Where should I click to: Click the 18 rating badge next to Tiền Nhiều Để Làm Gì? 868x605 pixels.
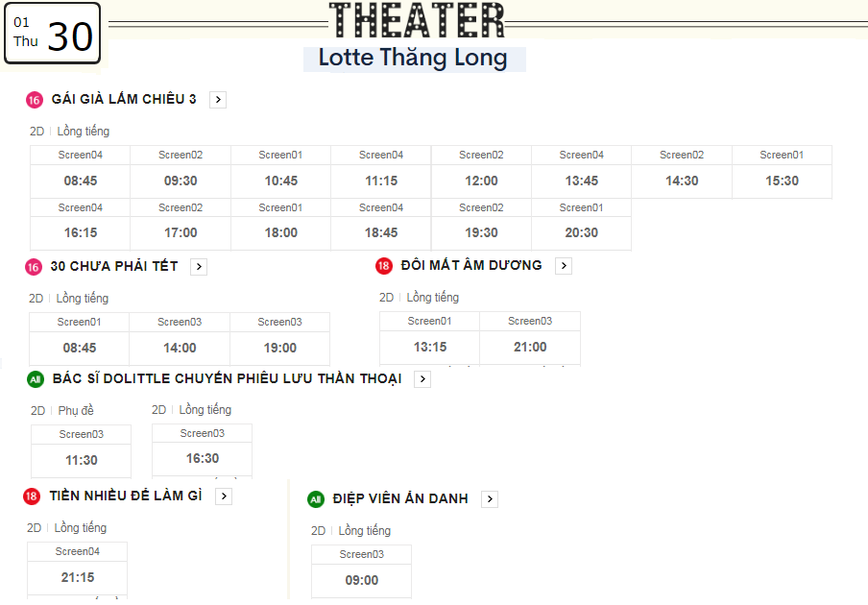pyautogui.click(x=32, y=496)
